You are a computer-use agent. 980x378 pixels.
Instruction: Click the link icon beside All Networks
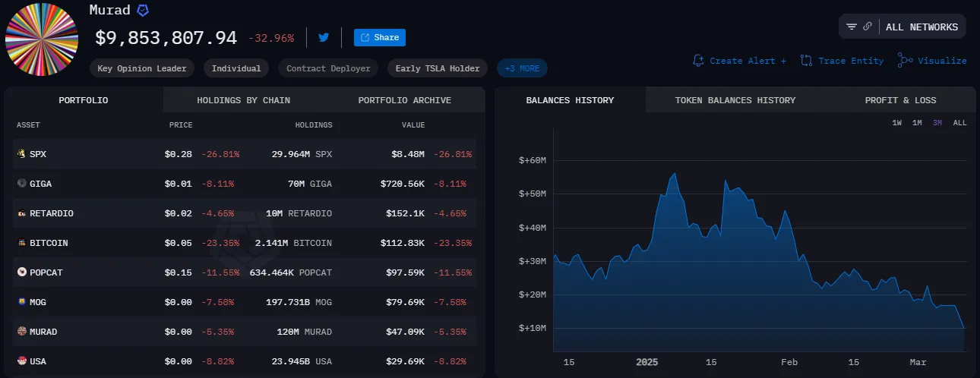pos(868,27)
